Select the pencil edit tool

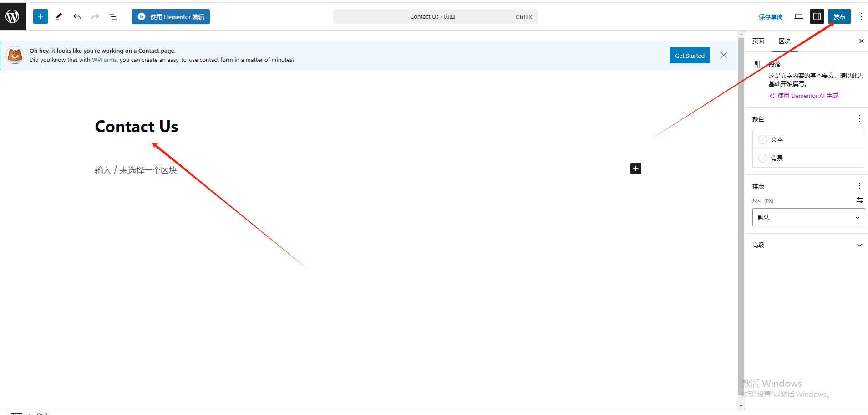click(x=59, y=16)
